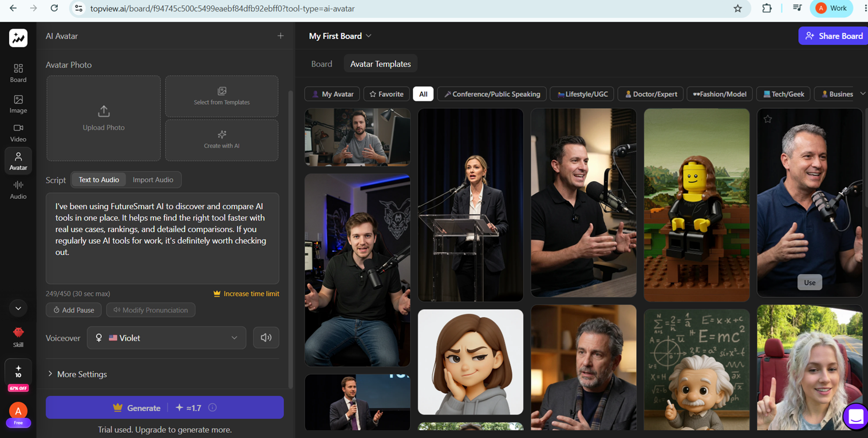Viewport: 868px width, 438px height.
Task: Switch to Avatar Templates tab
Action: tap(381, 64)
